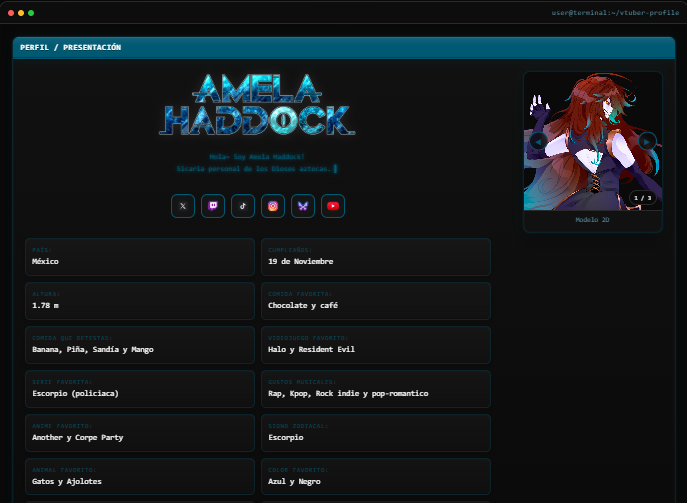
Task: Select the birthday value "19 de Noviembre"
Action: [301, 261]
